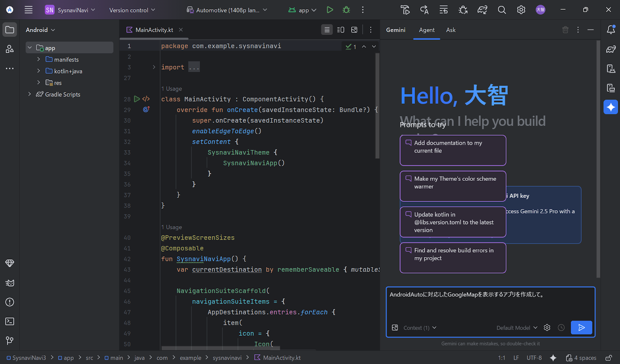The height and width of the screenshot is (364, 620).
Task: Expand Gradle Scripts node
Action: click(30, 94)
